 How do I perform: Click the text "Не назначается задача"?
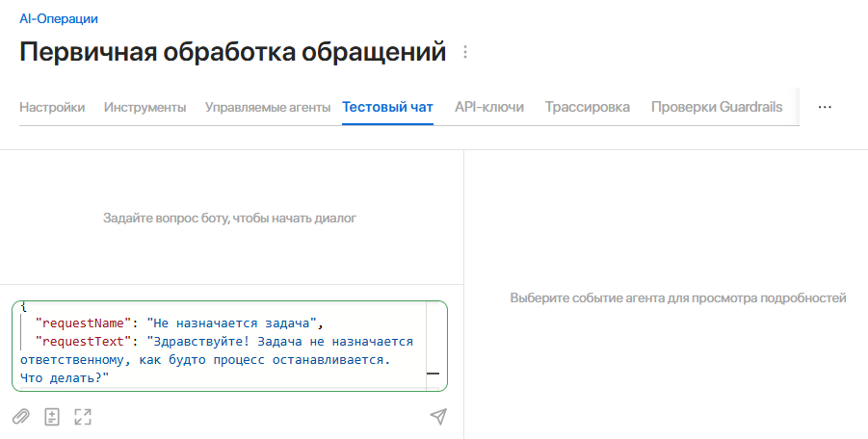231,323
